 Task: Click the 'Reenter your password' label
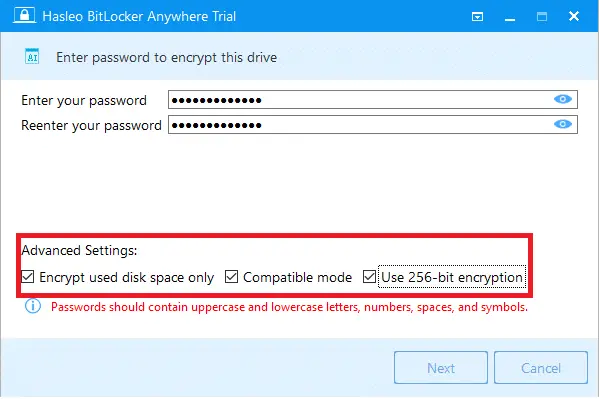point(91,125)
